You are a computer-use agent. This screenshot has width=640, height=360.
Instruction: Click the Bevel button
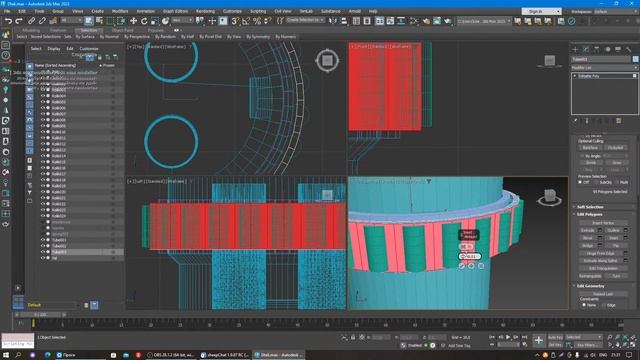(x=587, y=238)
